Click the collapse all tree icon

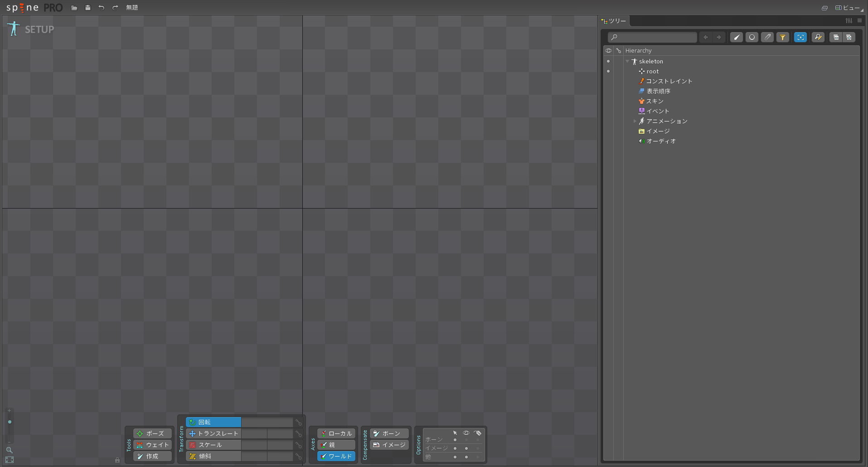pyautogui.click(x=836, y=37)
